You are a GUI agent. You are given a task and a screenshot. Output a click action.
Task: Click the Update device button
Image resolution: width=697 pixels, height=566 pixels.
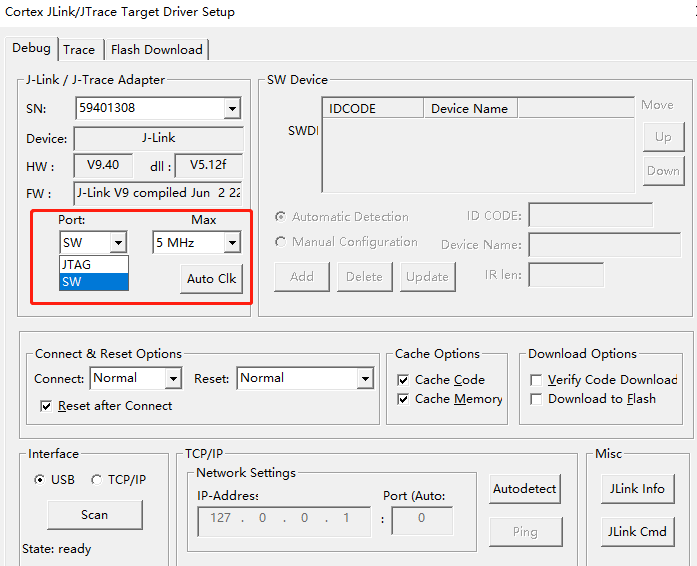click(428, 277)
